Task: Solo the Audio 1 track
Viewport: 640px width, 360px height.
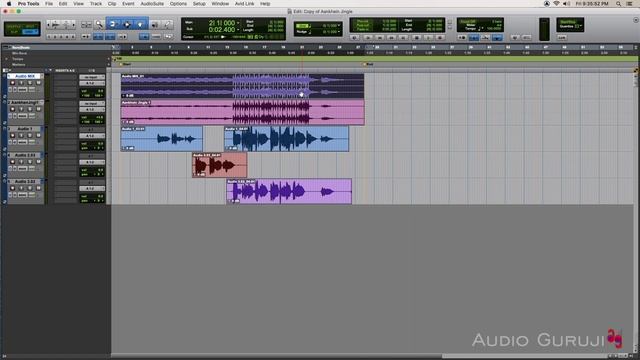Action: point(30,135)
